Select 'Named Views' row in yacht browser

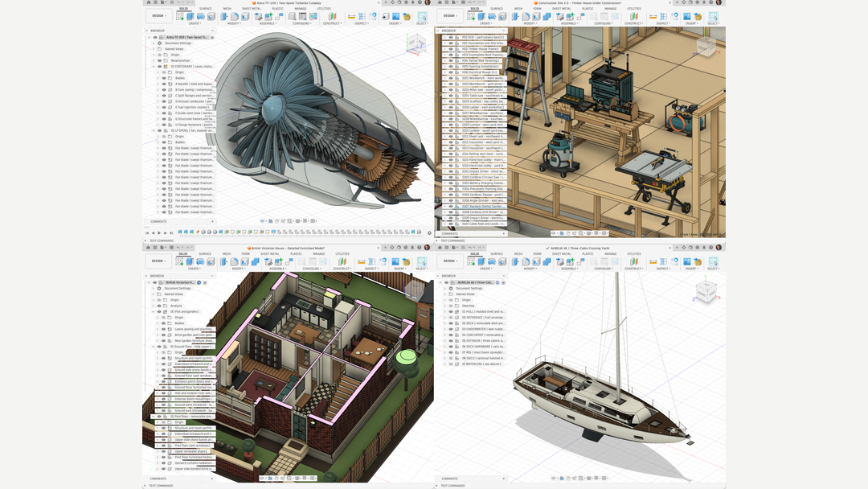(465, 294)
